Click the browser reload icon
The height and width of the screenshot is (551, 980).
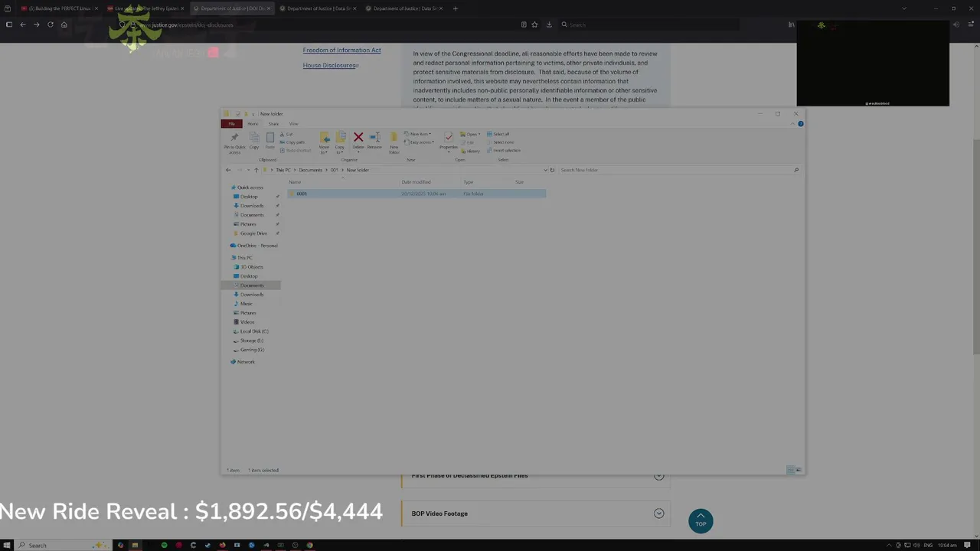point(51,24)
